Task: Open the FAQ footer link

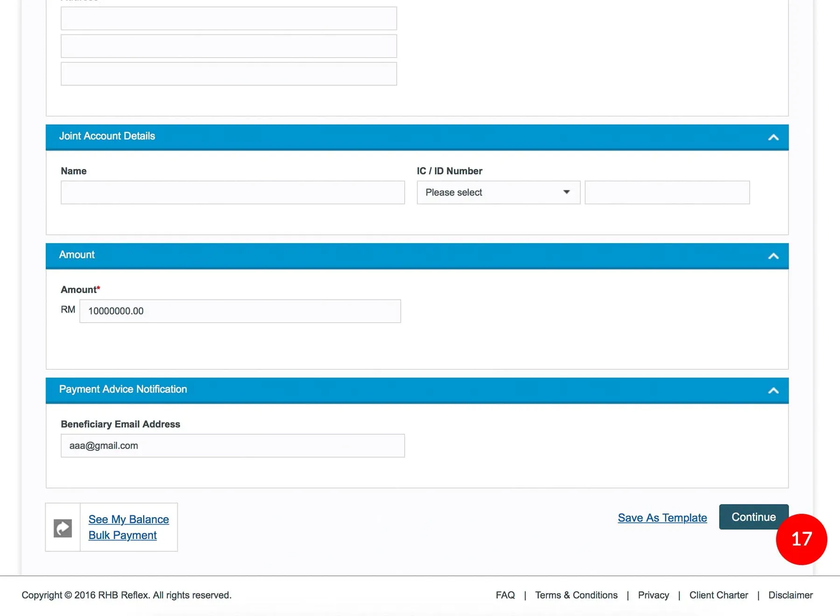Action: coord(505,595)
